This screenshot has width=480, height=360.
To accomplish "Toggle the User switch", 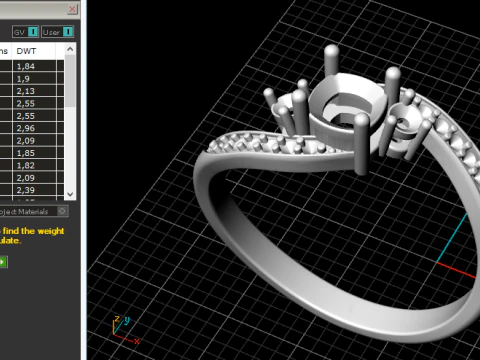I will [x=57, y=32].
